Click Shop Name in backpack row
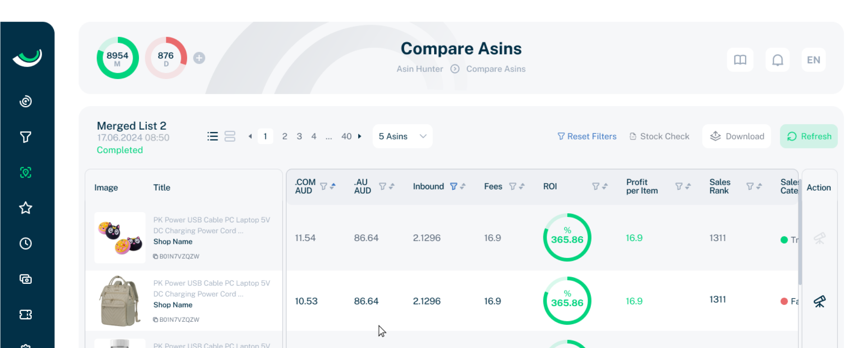Image resolution: width=868 pixels, height=348 pixels. point(173,305)
